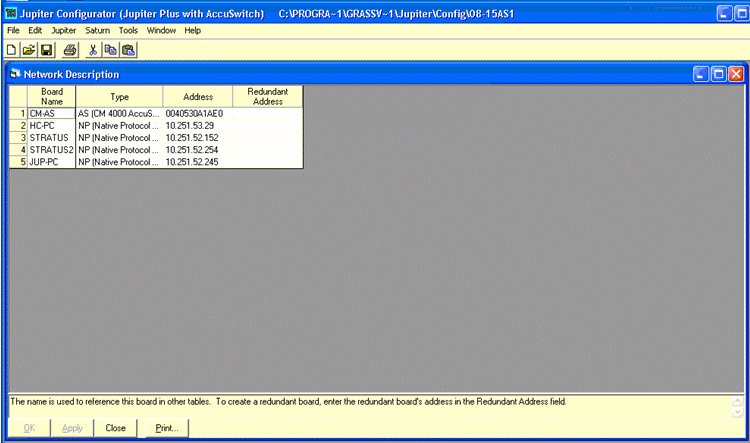
Task: Click the help text scrollbar up arrow
Action: (x=738, y=401)
